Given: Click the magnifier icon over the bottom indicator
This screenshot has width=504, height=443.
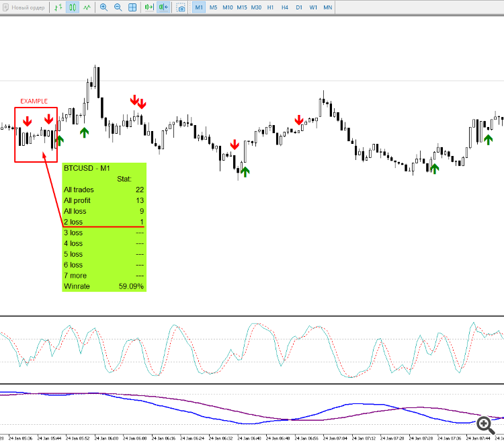Looking at the screenshot, I should [x=485, y=425].
